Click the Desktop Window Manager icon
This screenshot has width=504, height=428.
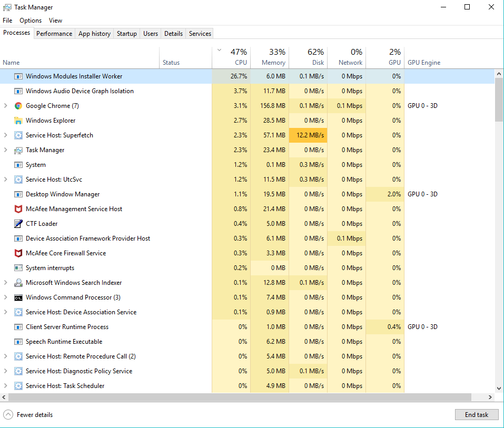[18, 194]
